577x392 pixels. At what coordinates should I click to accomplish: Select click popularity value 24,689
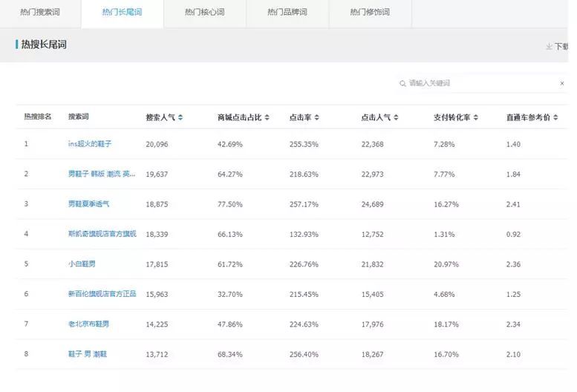tap(372, 204)
